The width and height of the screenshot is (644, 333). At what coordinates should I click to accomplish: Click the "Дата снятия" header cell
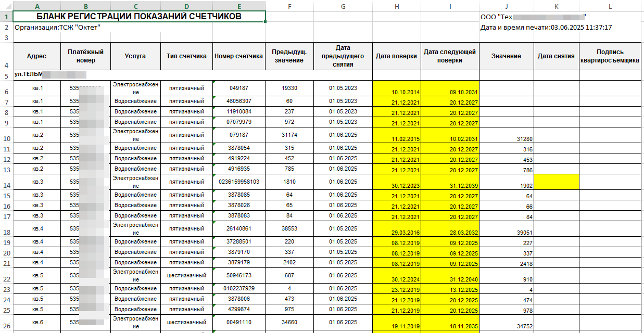[x=556, y=56]
